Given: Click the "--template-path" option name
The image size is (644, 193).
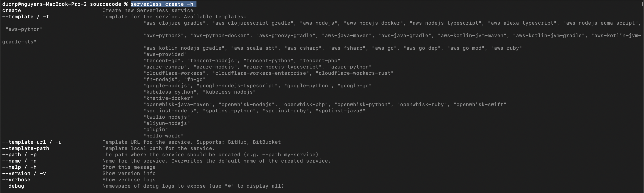Looking at the screenshot, I should [26, 148].
